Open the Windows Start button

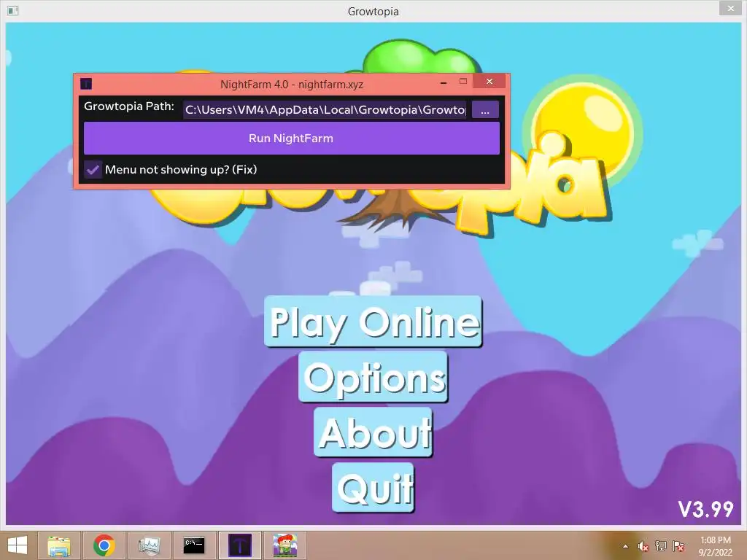[18, 545]
